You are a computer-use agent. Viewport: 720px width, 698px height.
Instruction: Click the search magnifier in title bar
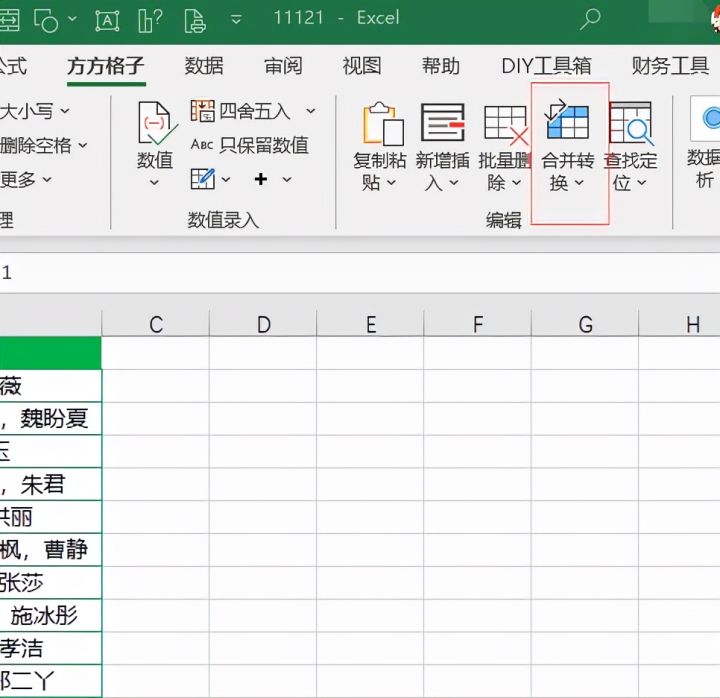(x=590, y=19)
